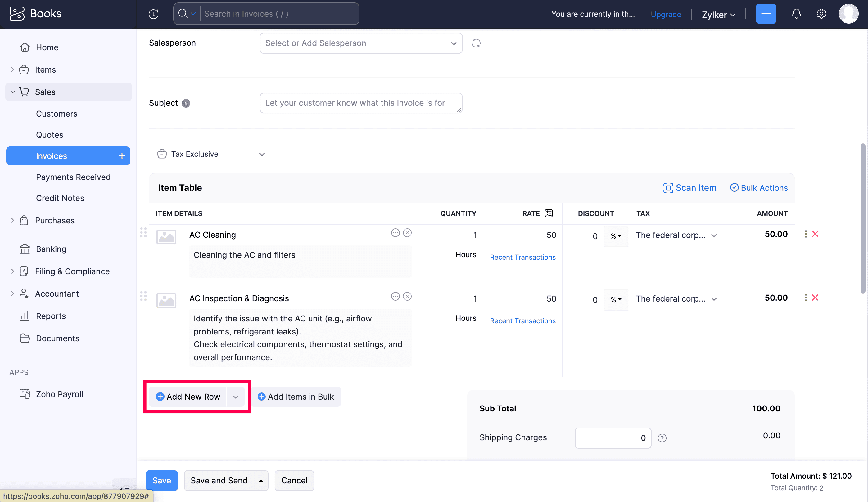This screenshot has width=868, height=502.
Task: Open the rate price list icon
Action: (x=549, y=213)
